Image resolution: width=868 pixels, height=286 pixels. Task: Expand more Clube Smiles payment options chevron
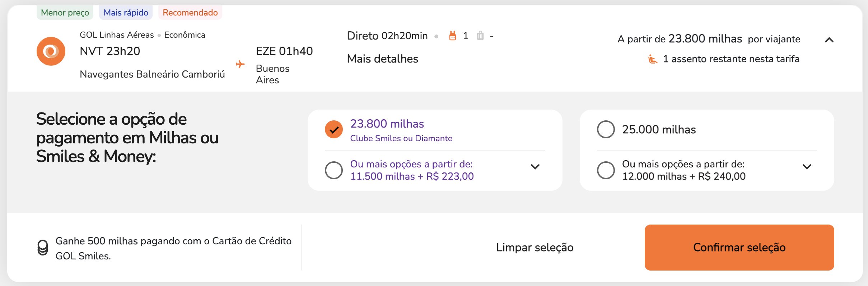(535, 167)
